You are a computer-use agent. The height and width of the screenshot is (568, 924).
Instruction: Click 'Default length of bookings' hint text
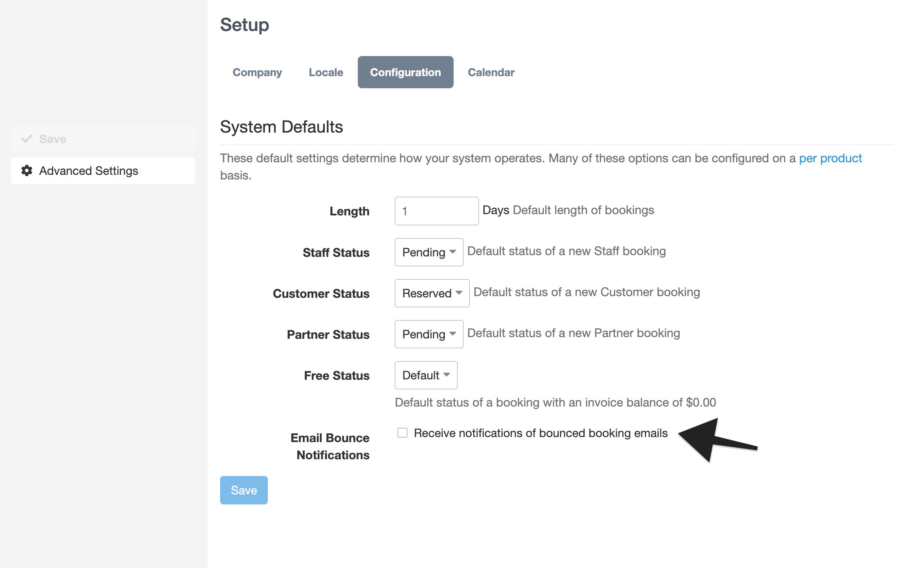point(583,210)
